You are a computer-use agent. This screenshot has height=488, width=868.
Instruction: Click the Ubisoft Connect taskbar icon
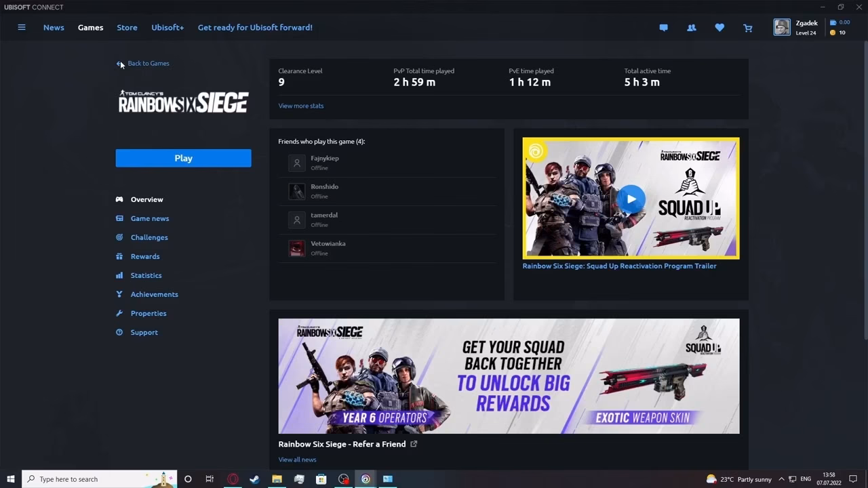click(366, 479)
